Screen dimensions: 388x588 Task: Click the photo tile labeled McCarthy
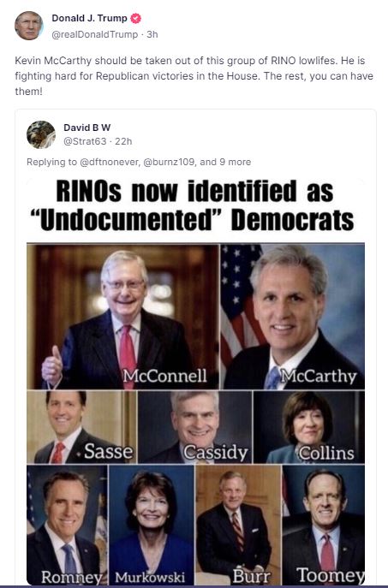(x=293, y=317)
